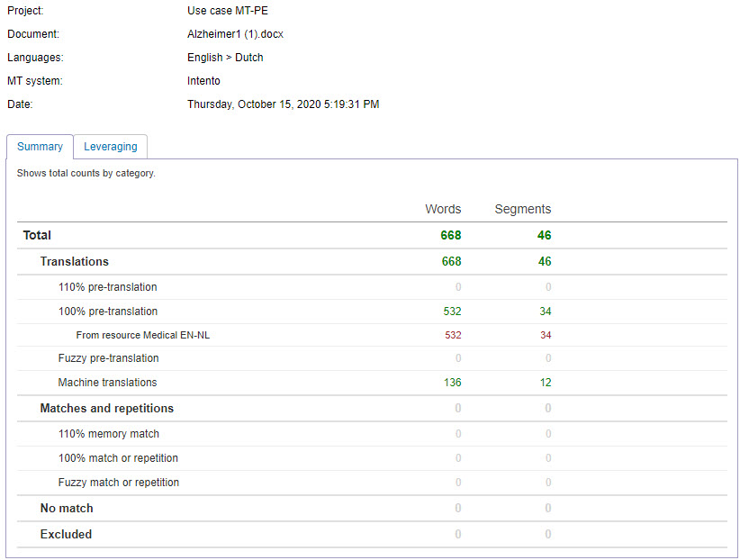Click the Intento MT system value
The image size is (740, 560).
click(x=203, y=81)
